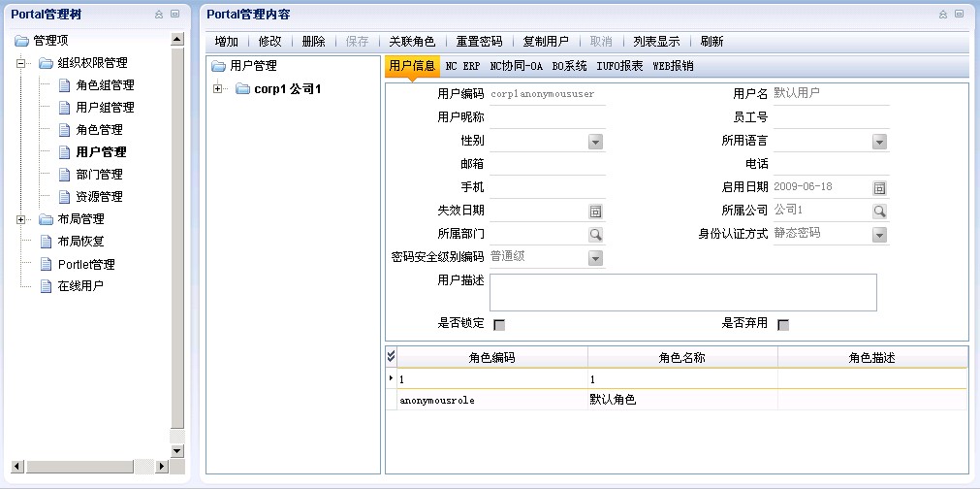This screenshot has height=489, width=980.
Task: Click the 组织权限管理 folder icon
Action: pyautogui.click(x=46, y=63)
